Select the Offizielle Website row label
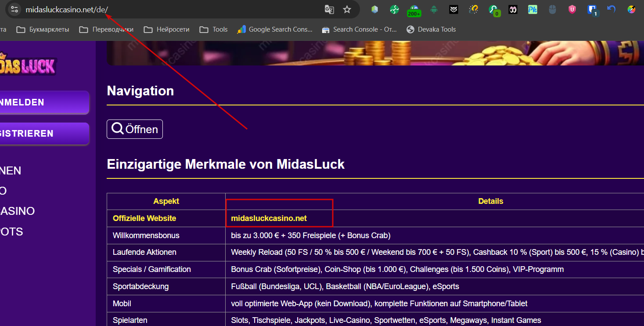Screen dimensions: 644x326 pyautogui.click(x=144, y=218)
